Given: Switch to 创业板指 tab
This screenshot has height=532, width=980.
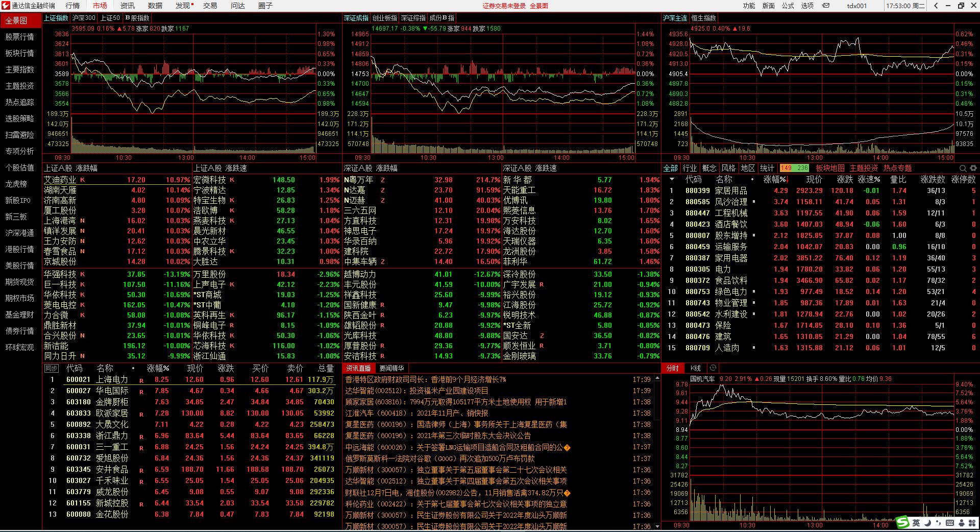Looking at the screenshot, I should (384, 18).
